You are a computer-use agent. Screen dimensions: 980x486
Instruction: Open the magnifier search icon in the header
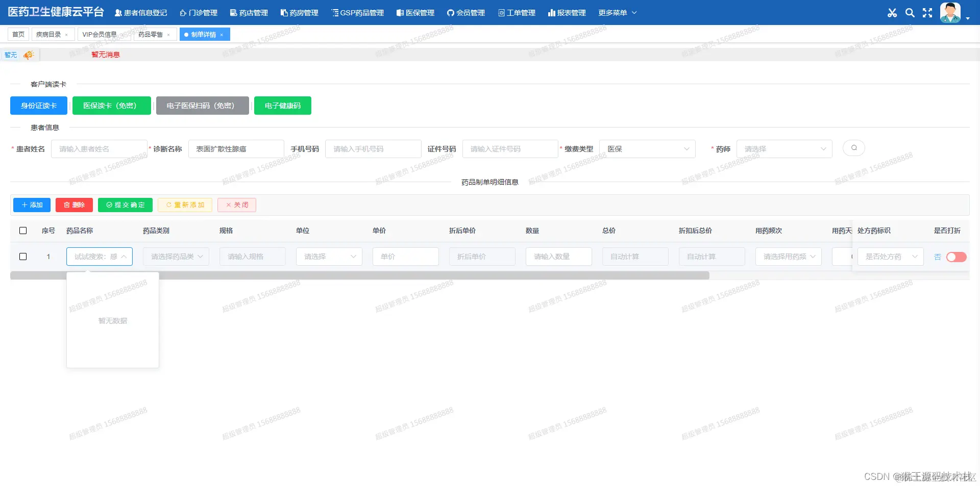tap(910, 13)
